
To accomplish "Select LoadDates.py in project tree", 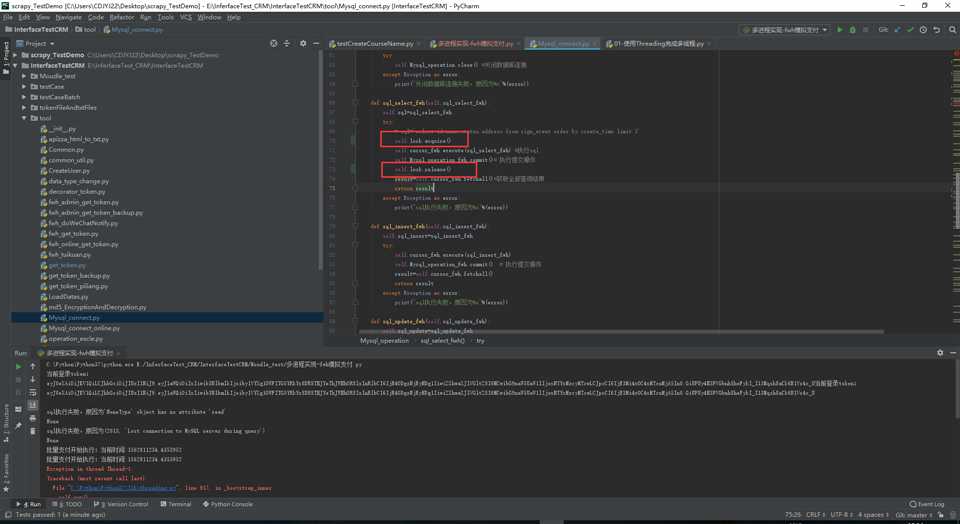I will pos(69,296).
